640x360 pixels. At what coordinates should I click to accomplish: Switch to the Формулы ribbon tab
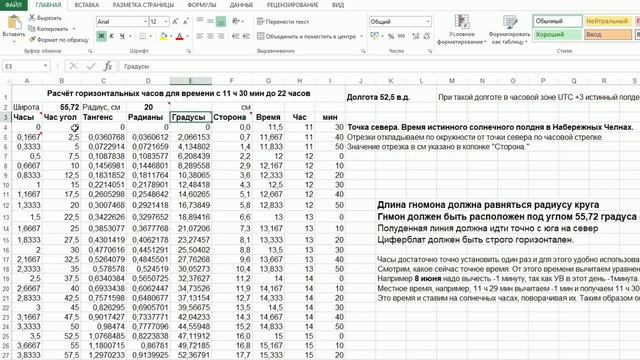click(x=202, y=5)
